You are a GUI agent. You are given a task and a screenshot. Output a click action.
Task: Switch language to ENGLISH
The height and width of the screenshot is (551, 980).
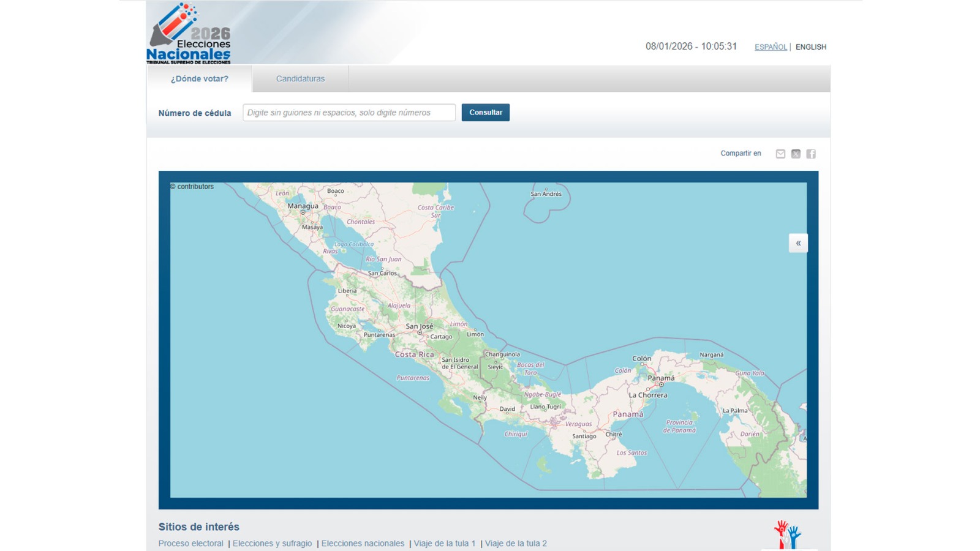pyautogui.click(x=810, y=47)
